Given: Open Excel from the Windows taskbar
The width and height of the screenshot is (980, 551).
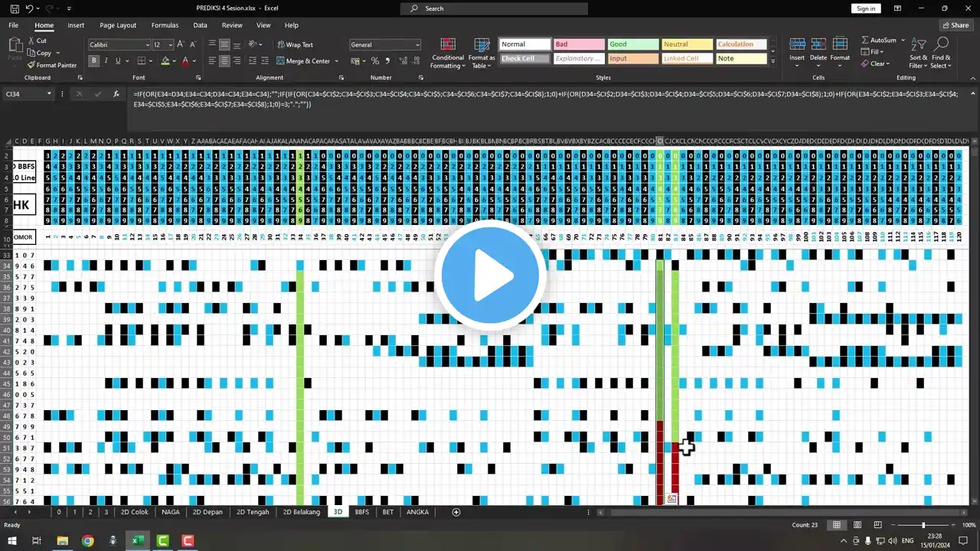Looking at the screenshot, I should point(138,541).
